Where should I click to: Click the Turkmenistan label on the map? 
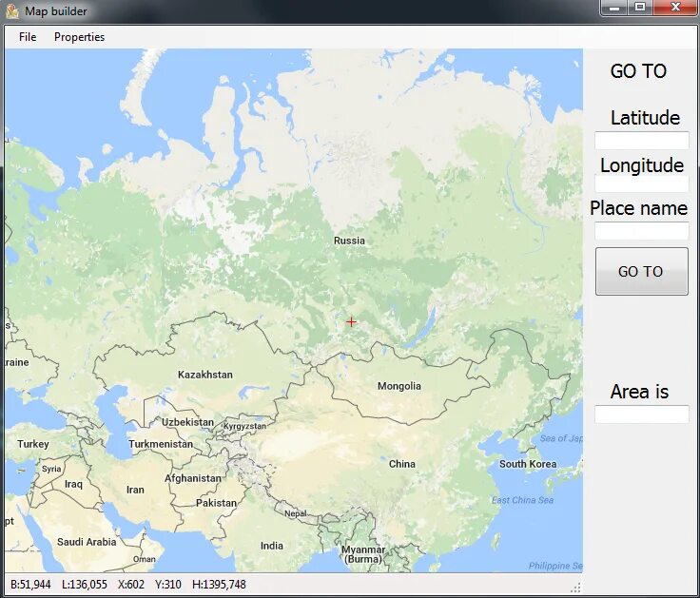[x=161, y=444]
